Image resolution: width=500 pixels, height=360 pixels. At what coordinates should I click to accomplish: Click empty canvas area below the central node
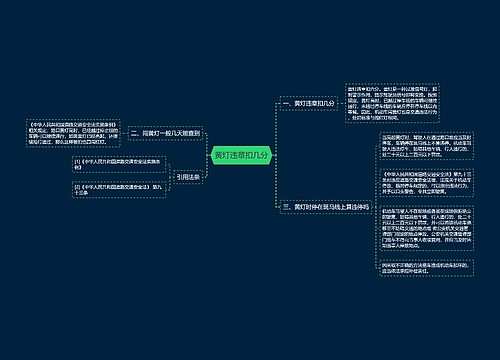[242, 267]
